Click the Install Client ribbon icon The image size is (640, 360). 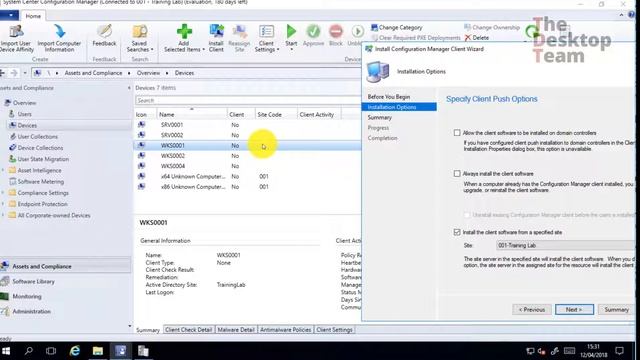216,31
